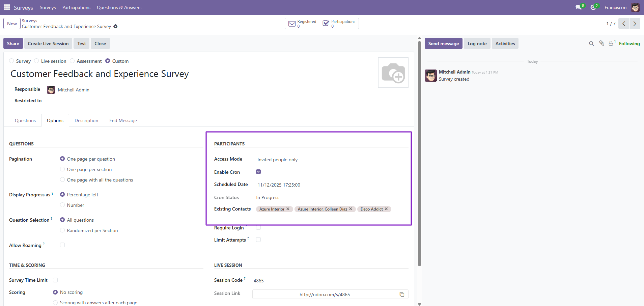Edit the survey title field

(x=100, y=74)
